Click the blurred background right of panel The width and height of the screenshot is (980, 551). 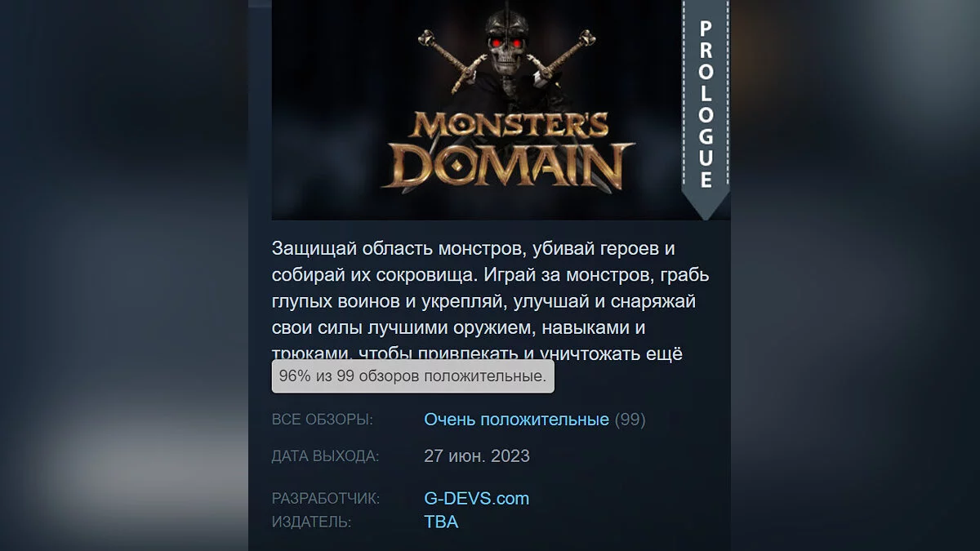coord(855,275)
